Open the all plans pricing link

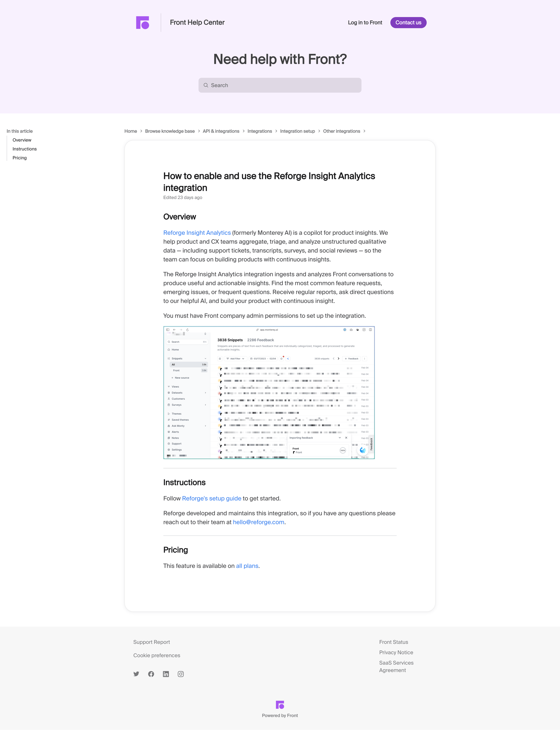tap(247, 566)
